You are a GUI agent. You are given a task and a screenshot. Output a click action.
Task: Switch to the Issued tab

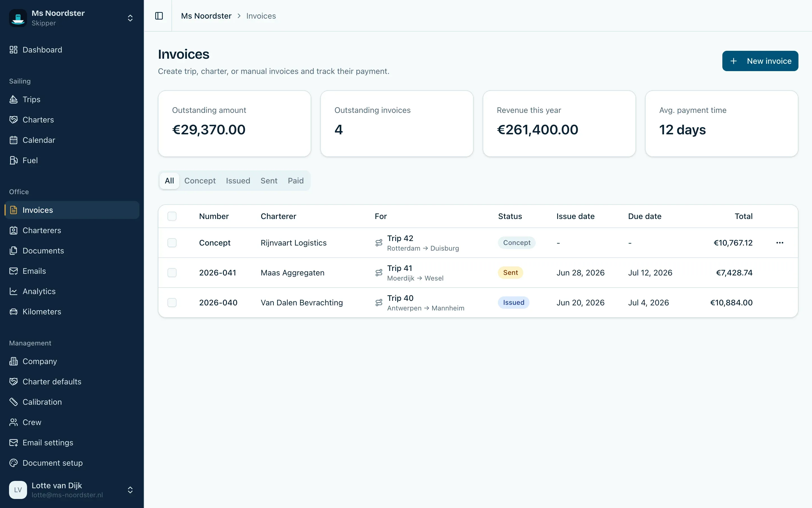pyautogui.click(x=238, y=181)
